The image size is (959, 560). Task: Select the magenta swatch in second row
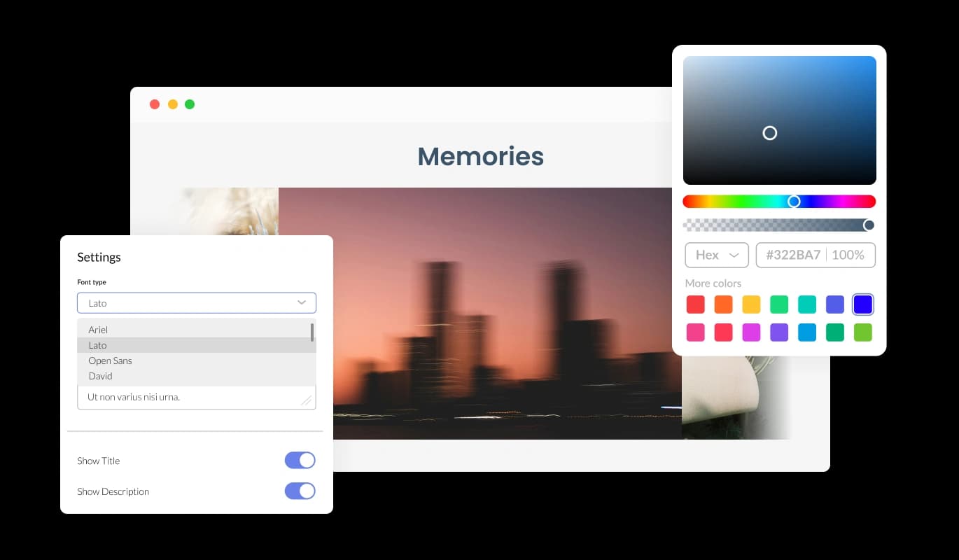[751, 332]
